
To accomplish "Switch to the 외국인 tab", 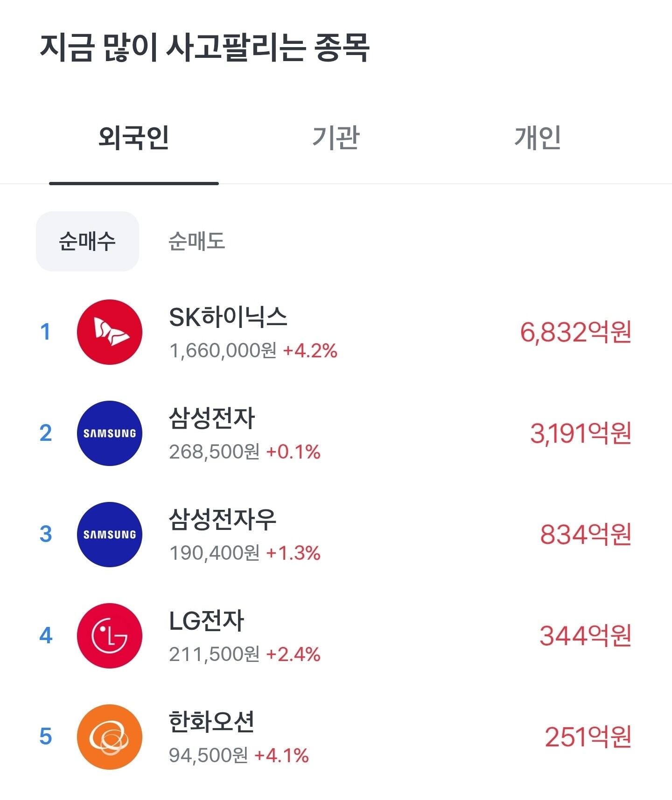I will (134, 138).
